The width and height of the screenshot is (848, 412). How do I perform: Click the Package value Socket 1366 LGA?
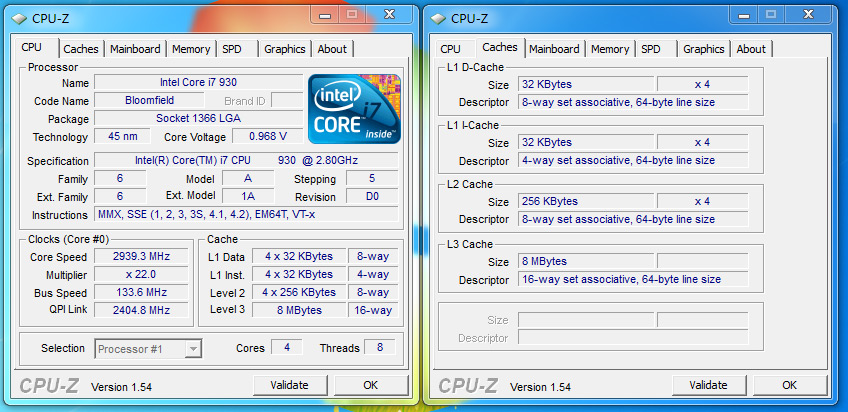198,118
